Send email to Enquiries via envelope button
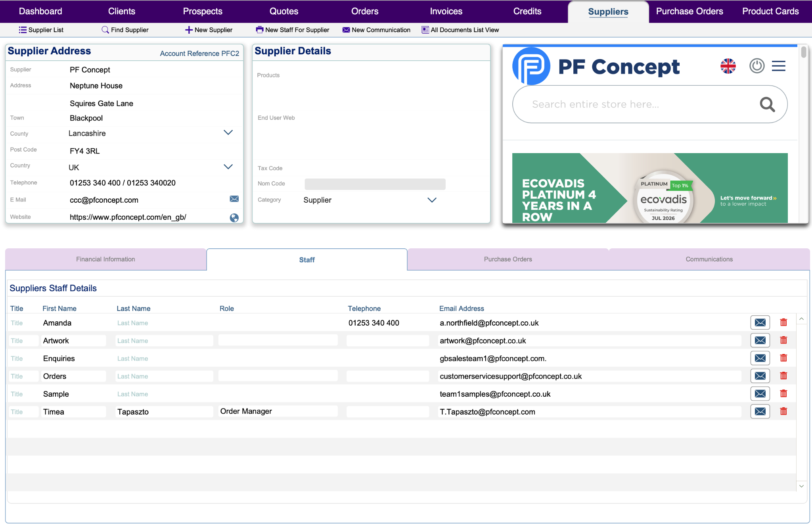This screenshot has width=812, height=524. pyautogui.click(x=760, y=358)
